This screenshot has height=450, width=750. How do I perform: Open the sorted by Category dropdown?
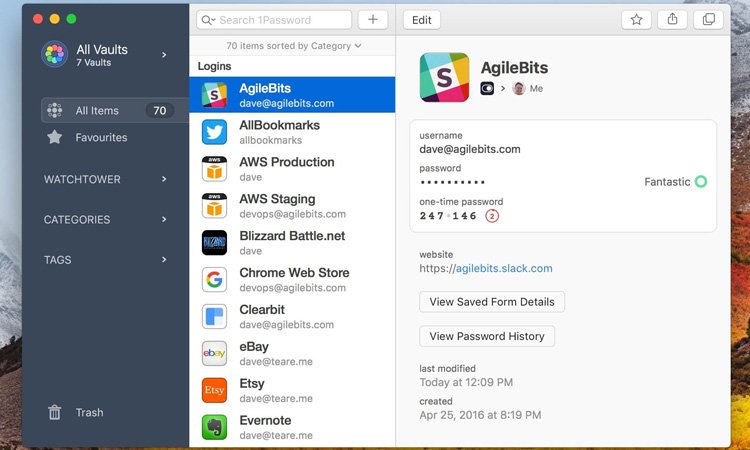point(293,46)
